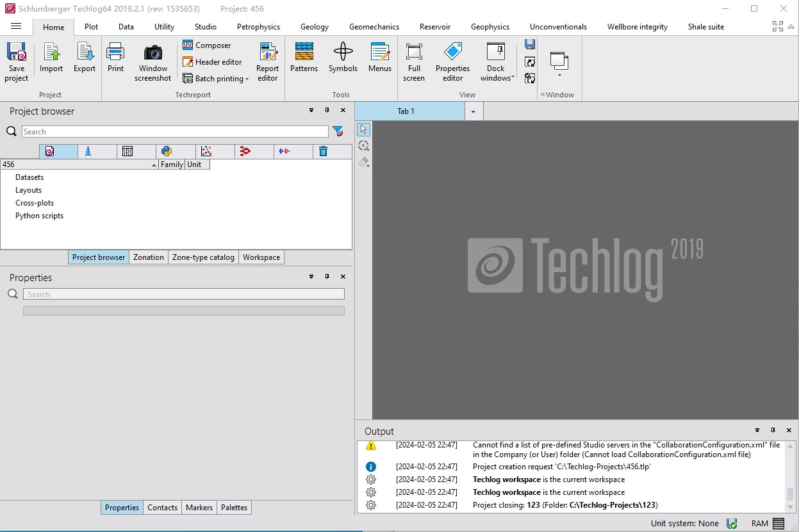
Task: Click into the Project browser search field
Action: point(175,131)
